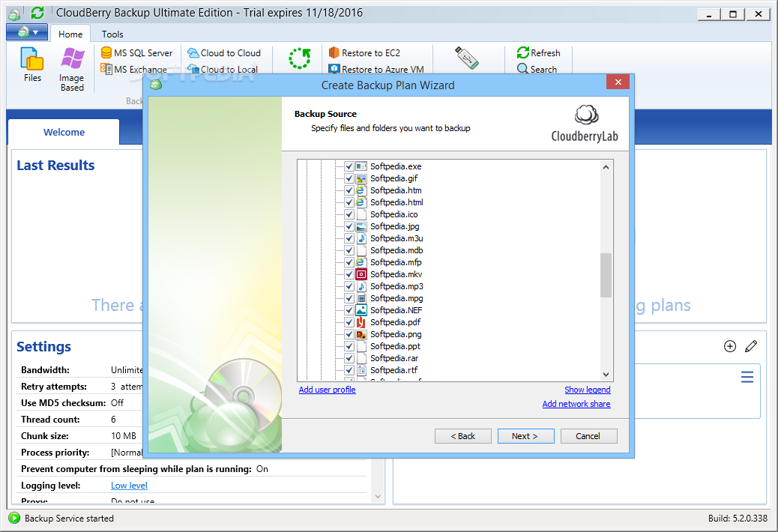Screen dimensions: 778x532
Task: Open the Files backup icon
Action: pos(32,64)
